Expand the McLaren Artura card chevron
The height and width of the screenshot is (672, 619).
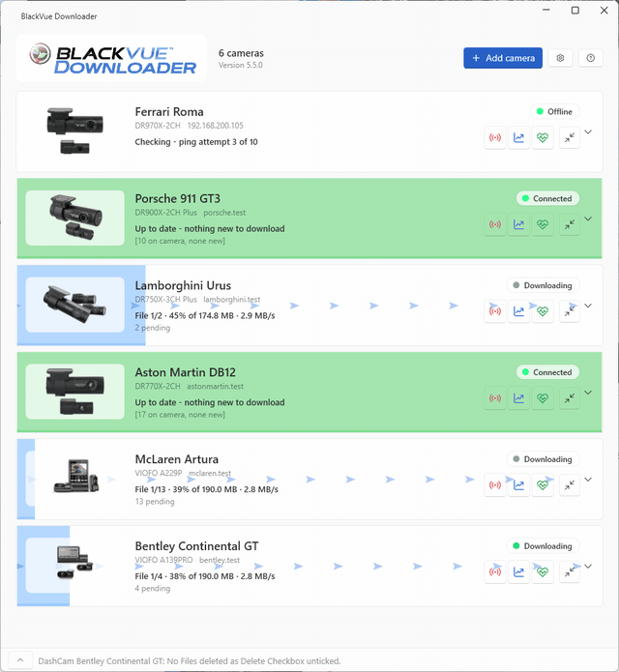[x=588, y=480]
